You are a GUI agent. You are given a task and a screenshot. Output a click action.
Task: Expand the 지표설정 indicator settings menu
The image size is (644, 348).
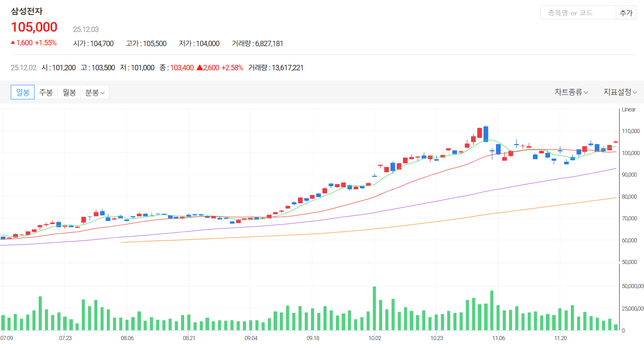coord(620,92)
